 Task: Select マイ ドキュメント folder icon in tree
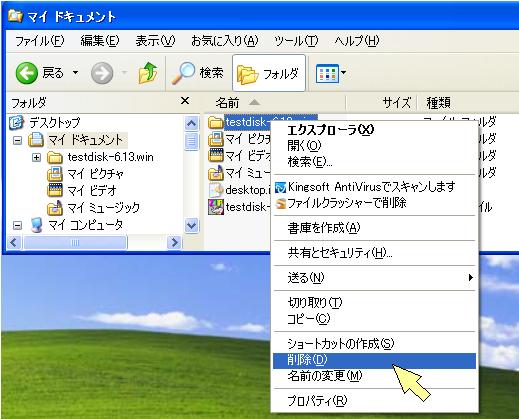coord(36,140)
